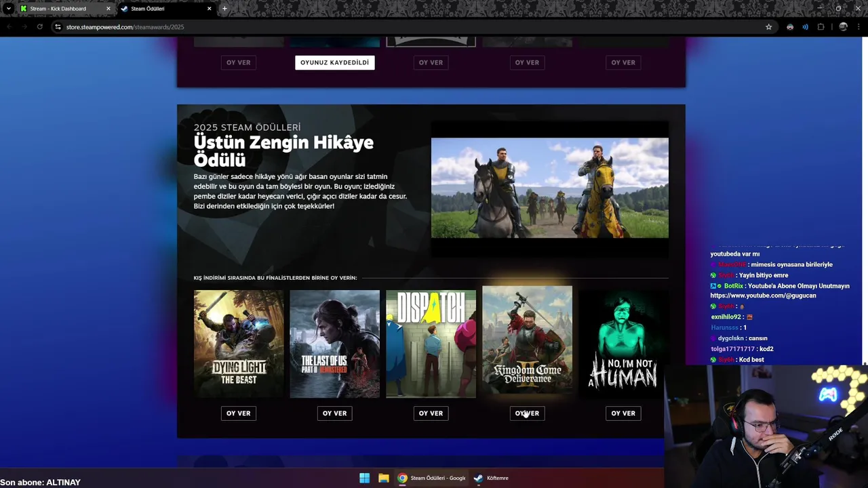Click the blue sound extension icon
The image size is (868, 488).
[x=805, y=27]
